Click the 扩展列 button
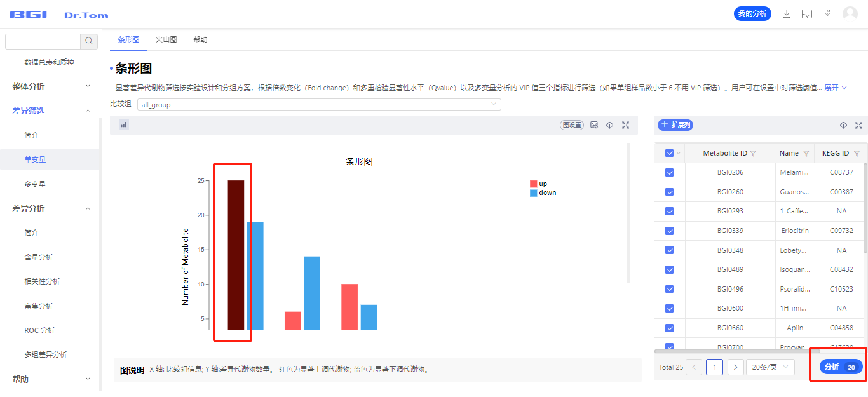This screenshot has height=397, width=868. click(675, 125)
